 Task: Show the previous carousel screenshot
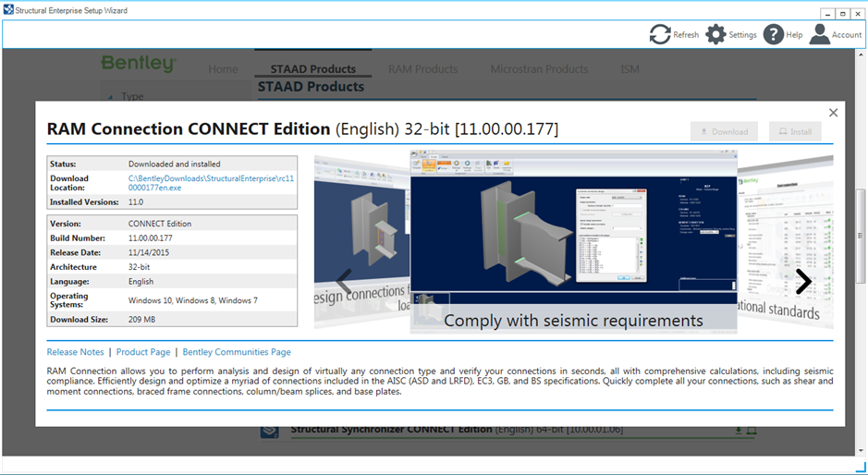pyautogui.click(x=344, y=281)
